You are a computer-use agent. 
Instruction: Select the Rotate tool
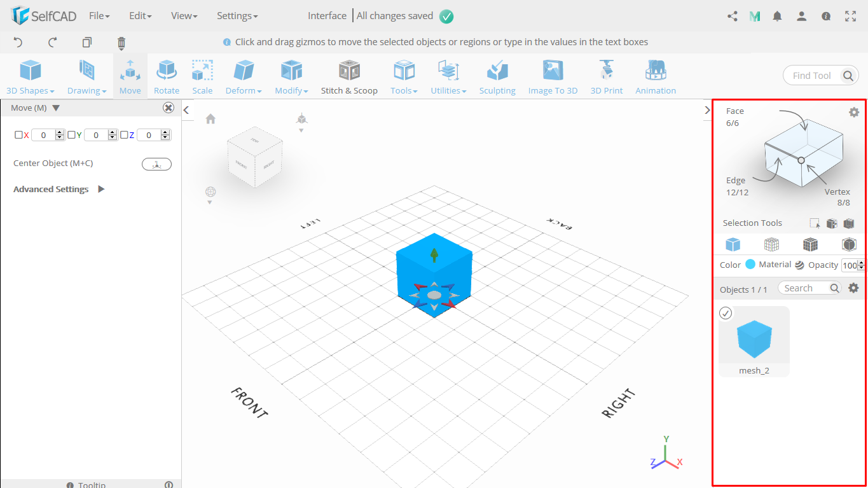[x=166, y=76]
